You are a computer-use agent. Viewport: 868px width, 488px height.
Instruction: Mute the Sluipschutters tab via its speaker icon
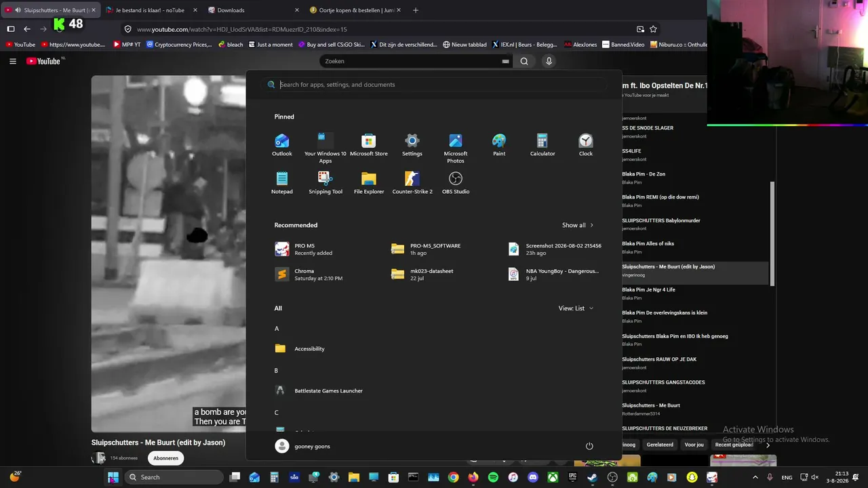pyautogui.click(x=18, y=10)
